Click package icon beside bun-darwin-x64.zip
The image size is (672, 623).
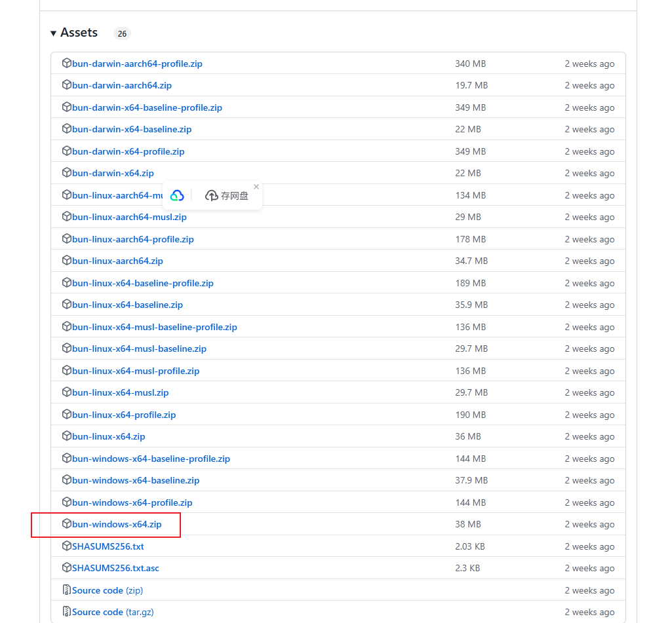pyautogui.click(x=66, y=172)
